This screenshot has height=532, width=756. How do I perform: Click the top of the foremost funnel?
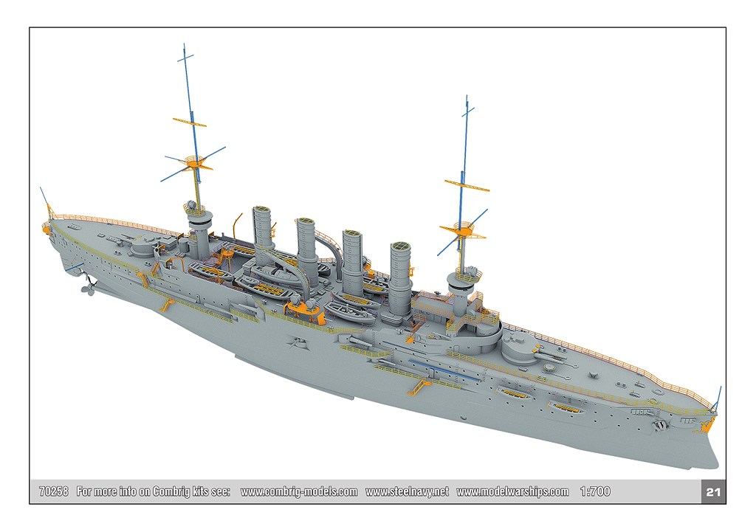point(401,246)
